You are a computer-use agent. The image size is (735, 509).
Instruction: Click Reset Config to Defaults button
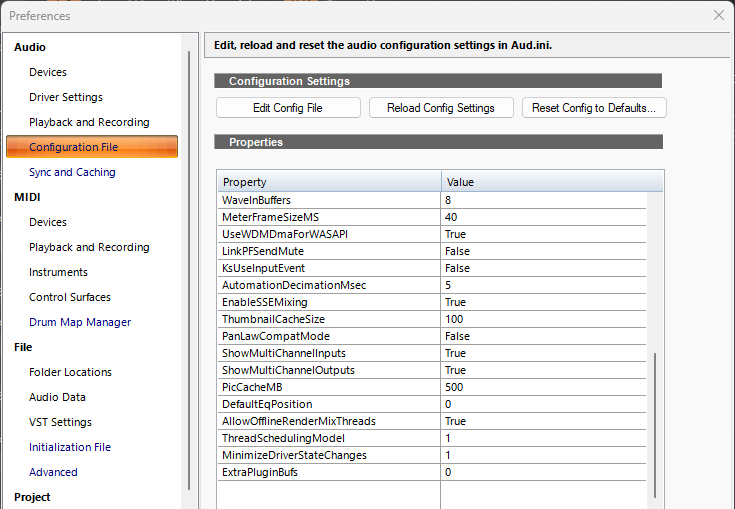coord(594,108)
